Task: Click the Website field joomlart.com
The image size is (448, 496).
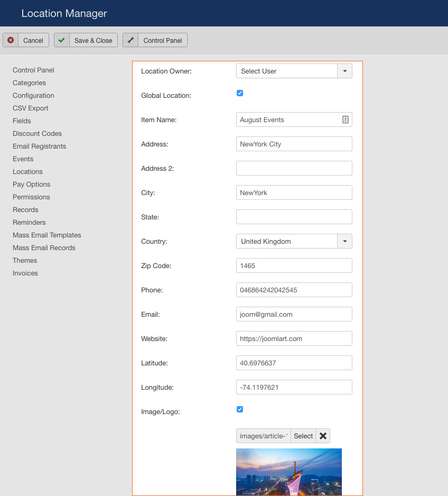Action: coord(294,338)
